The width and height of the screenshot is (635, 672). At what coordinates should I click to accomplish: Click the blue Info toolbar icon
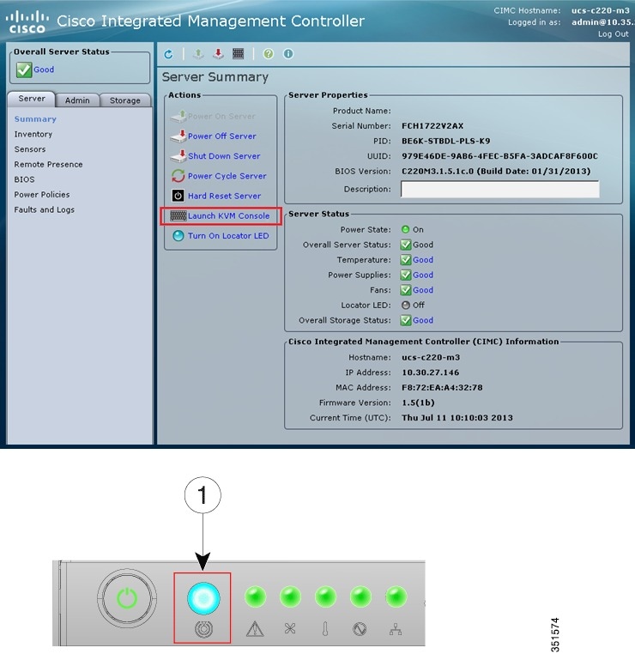(288, 53)
